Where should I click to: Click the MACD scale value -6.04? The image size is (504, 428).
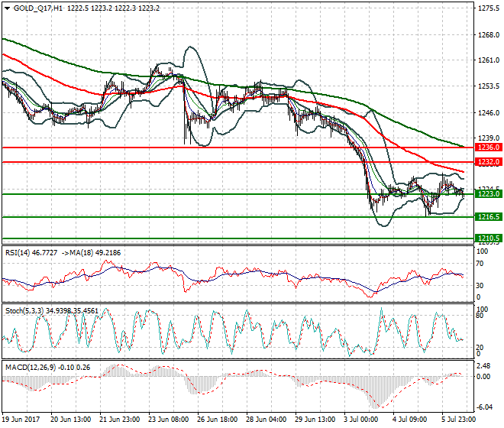tap(484, 407)
